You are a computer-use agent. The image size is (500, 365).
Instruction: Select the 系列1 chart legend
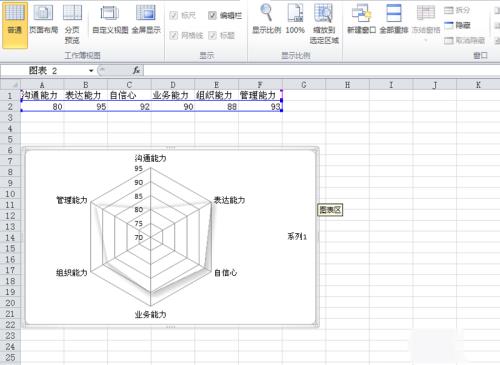point(297,237)
